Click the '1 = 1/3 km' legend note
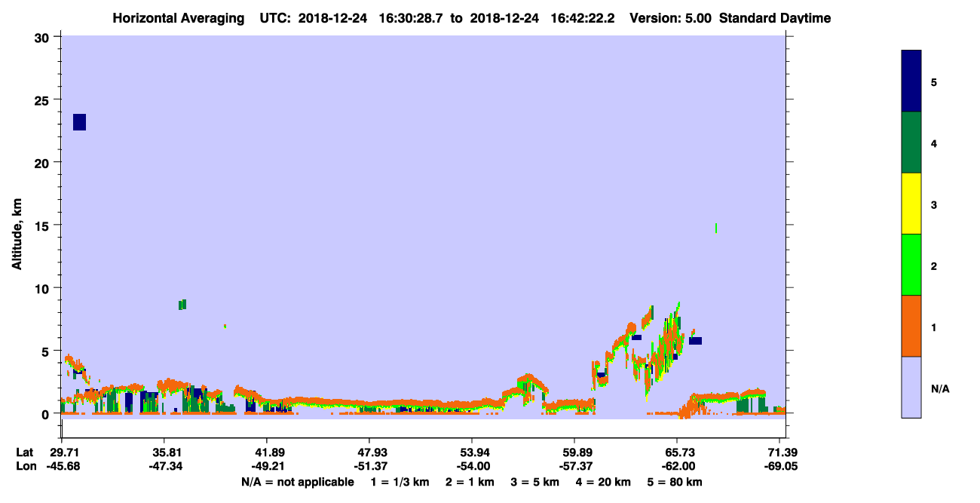 401,482
